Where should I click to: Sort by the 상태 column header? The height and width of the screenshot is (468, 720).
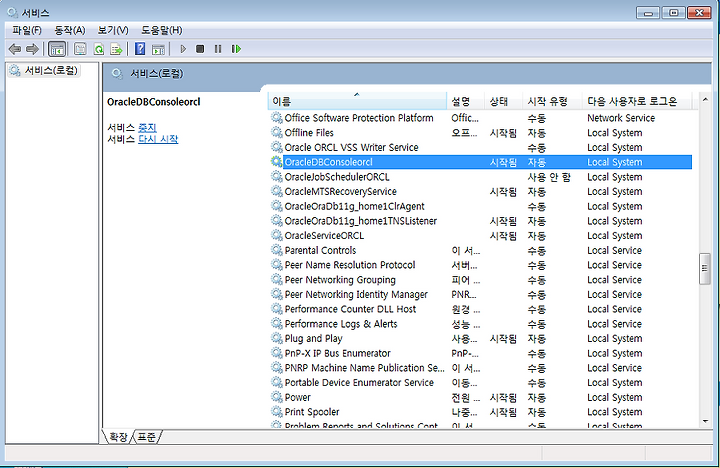pyautogui.click(x=503, y=101)
